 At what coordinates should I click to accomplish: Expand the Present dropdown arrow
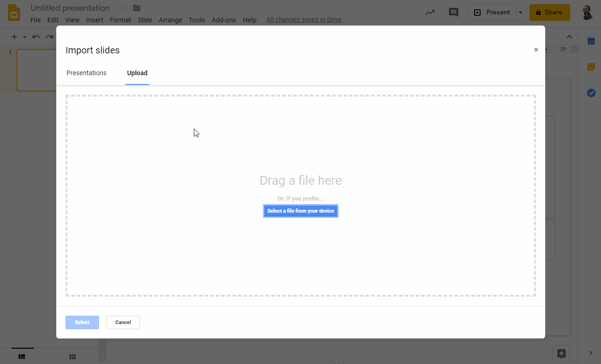(521, 13)
